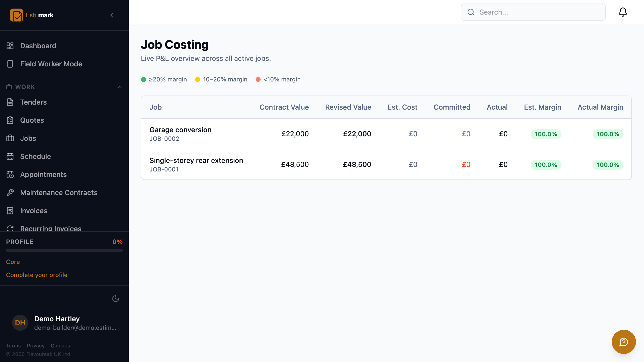Click the Contract Value column header
This screenshot has width=644, height=362.
pos(284,107)
